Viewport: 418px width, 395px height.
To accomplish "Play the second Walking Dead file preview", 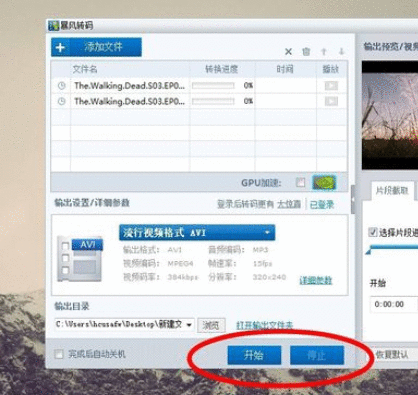I will pyautogui.click(x=331, y=101).
